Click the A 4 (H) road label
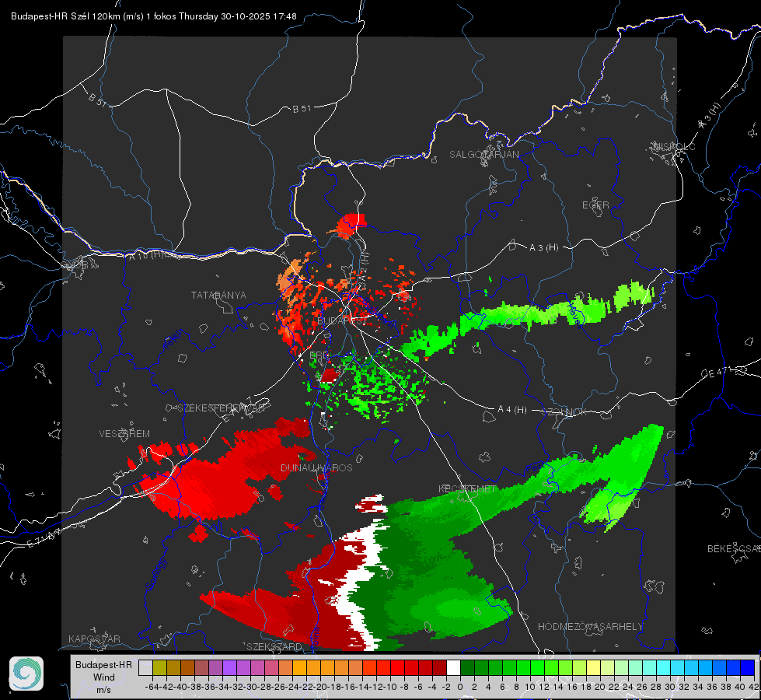This screenshot has width=761, height=700. 512,410
